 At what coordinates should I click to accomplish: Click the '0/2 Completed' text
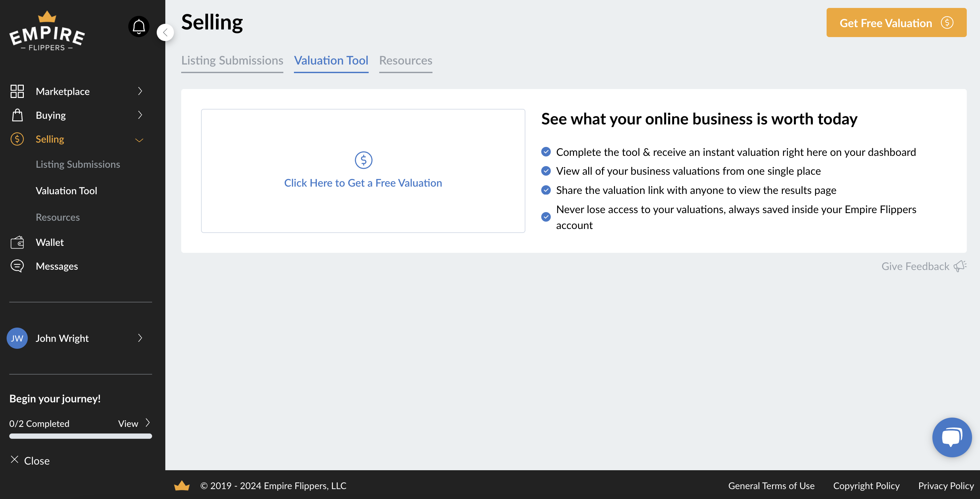coord(39,424)
